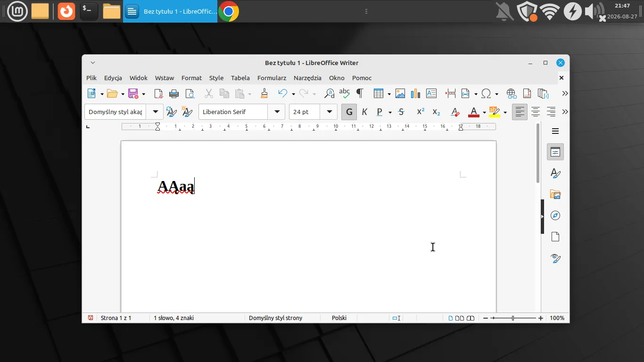
Task: Click the Insert Hyperlink icon
Action: 512,93
